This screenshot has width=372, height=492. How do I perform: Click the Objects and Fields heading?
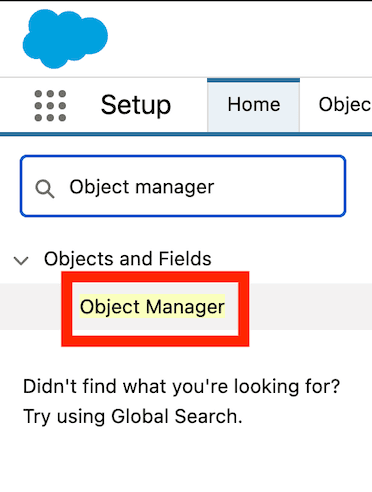pyautogui.click(x=128, y=259)
